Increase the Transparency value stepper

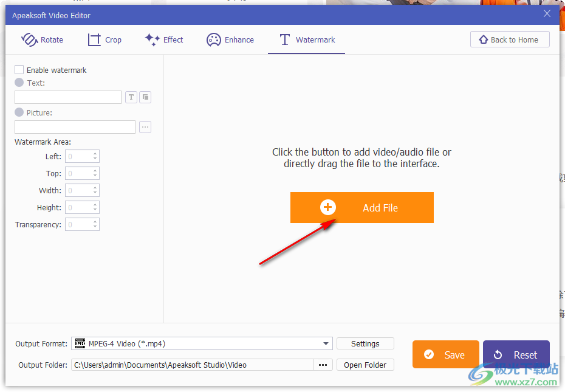pos(95,222)
